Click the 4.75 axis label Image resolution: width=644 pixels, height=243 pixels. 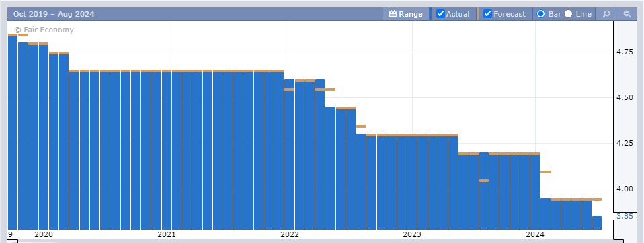[x=625, y=52]
